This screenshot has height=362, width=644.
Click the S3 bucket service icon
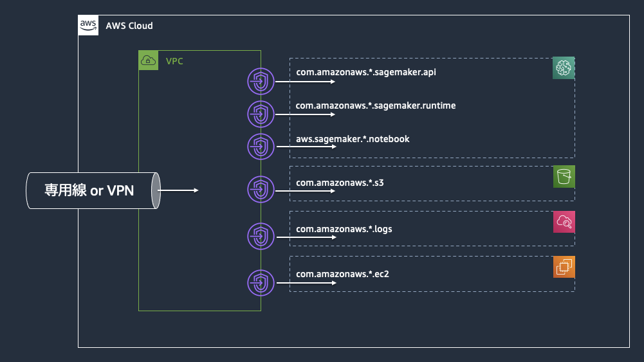click(x=564, y=176)
